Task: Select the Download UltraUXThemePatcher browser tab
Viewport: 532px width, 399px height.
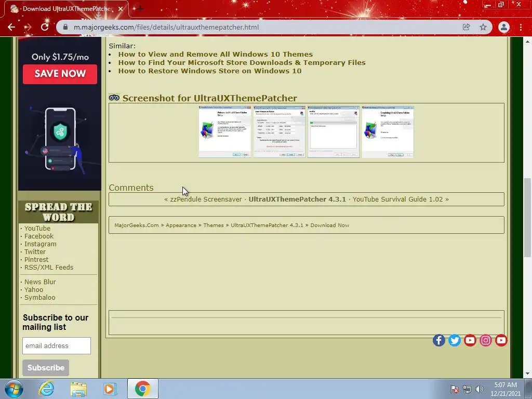Action: 66,9
